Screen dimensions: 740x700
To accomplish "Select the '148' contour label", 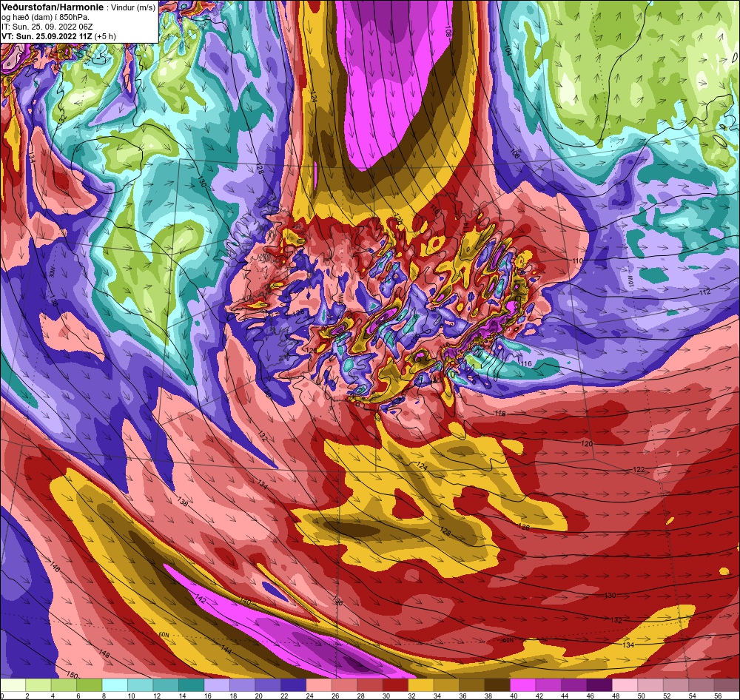I will [x=104, y=655].
